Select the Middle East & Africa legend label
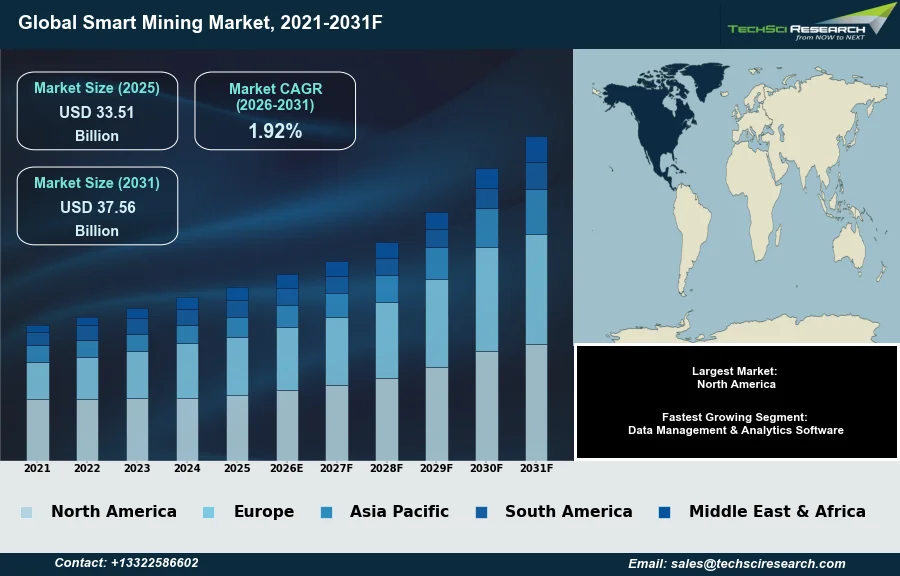Image resolution: width=900 pixels, height=576 pixels. 777,512
